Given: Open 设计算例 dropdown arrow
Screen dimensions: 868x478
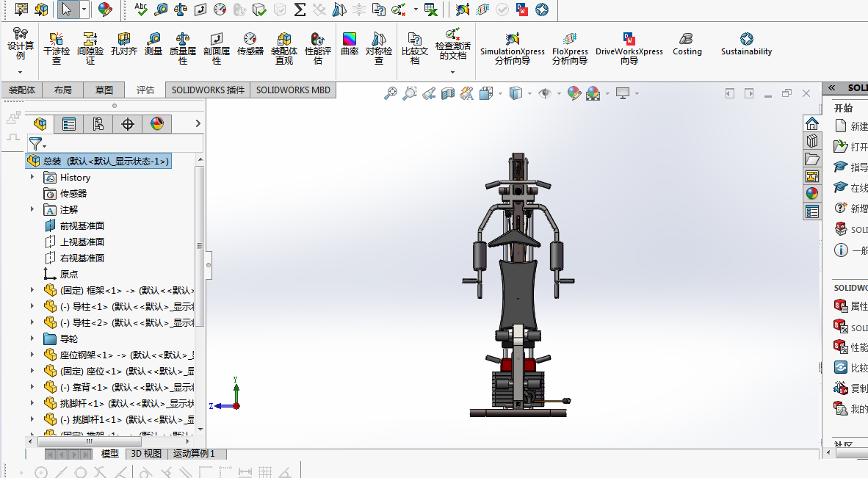Looking at the screenshot, I should [20, 72].
